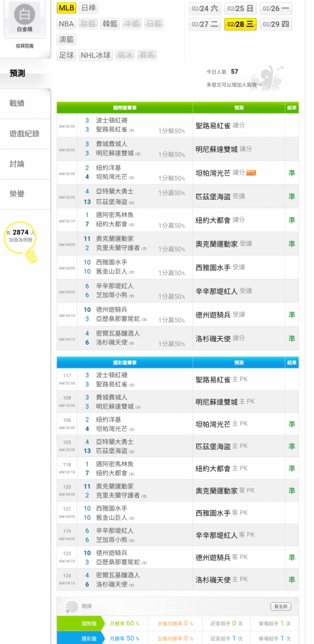
Task: Click the 國際盤賽事 green table header
Action: coord(125,108)
